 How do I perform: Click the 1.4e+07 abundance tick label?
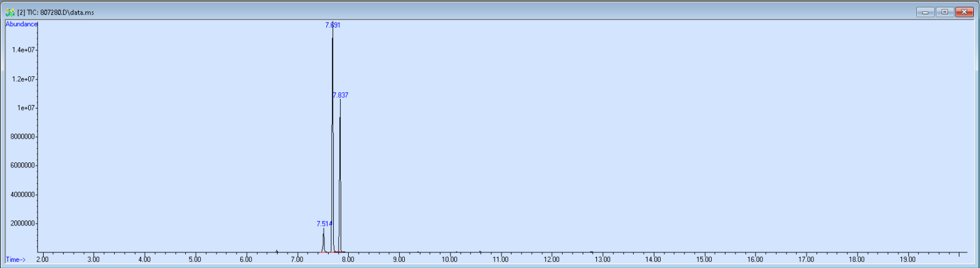pos(24,50)
